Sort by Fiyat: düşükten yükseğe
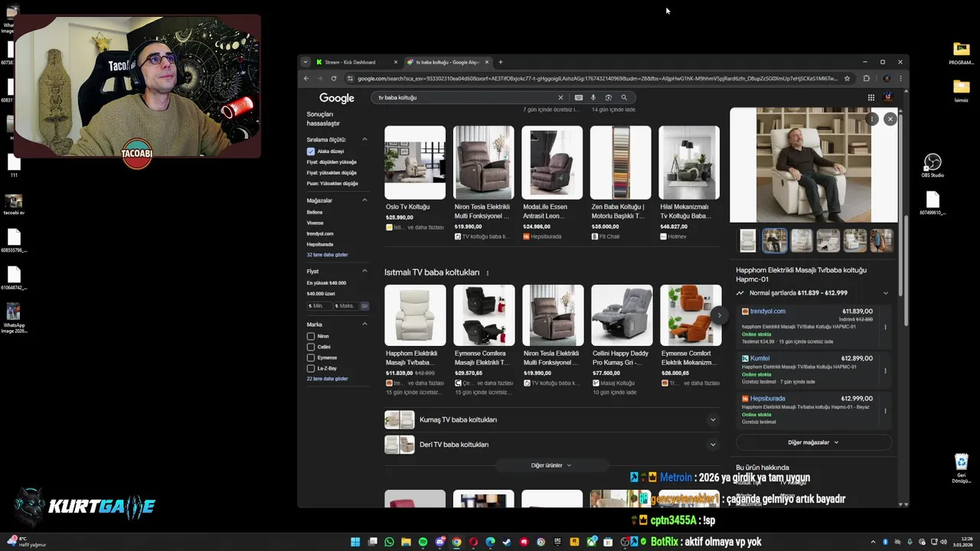Viewport: 980px width, 551px height. [332, 162]
